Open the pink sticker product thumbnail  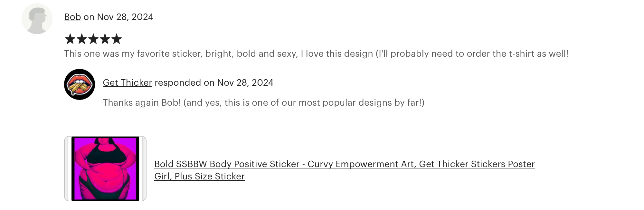coord(105,168)
